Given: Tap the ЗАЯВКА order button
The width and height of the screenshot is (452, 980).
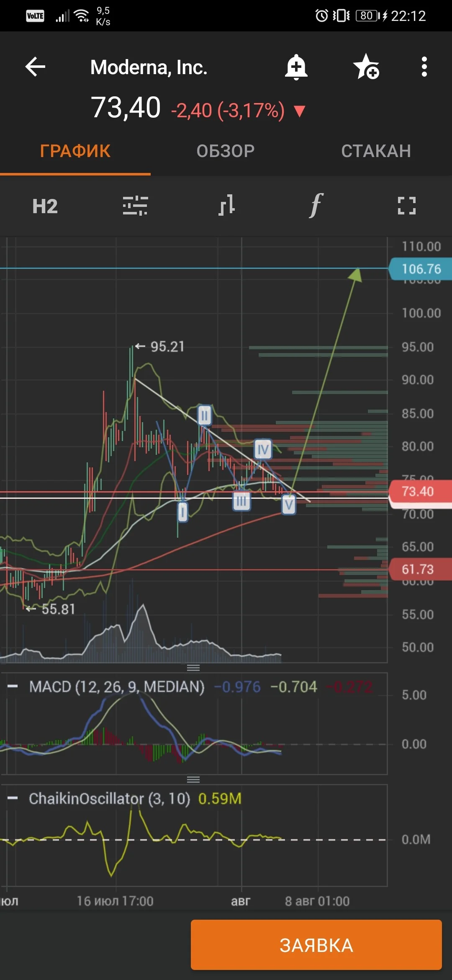Looking at the screenshot, I should point(316,945).
